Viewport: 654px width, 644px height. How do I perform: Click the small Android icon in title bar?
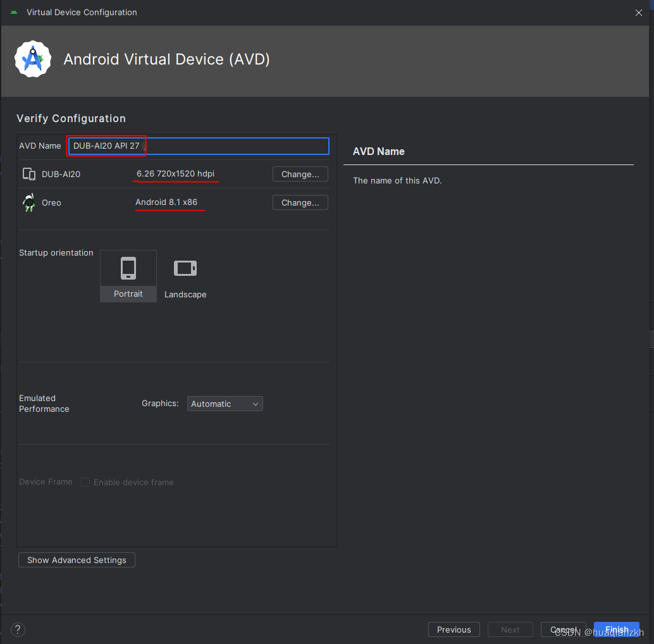click(14, 13)
